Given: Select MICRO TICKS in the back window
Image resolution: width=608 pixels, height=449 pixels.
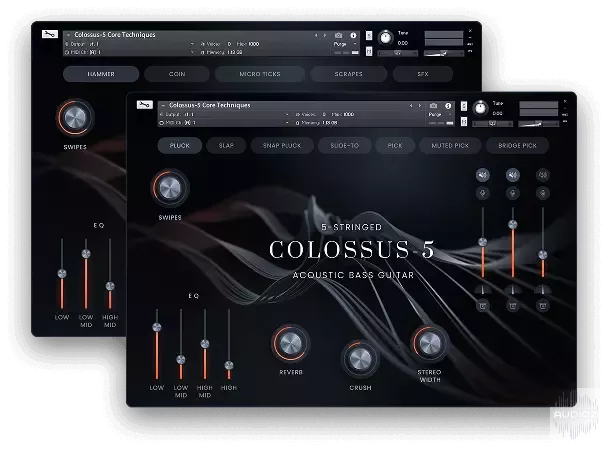Looking at the screenshot, I should pyautogui.click(x=260, y=74).
